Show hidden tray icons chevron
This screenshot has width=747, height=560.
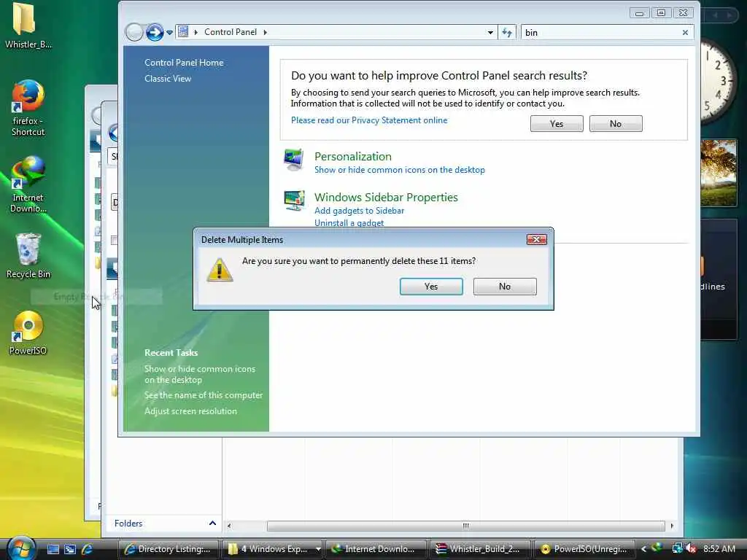[x=643, y=549]
